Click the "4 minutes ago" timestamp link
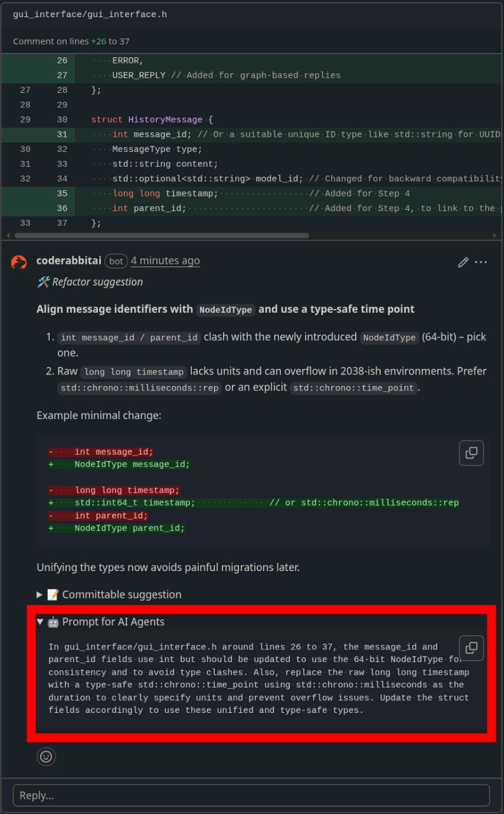Screen dimensions: 504x814 coord(165,261)
